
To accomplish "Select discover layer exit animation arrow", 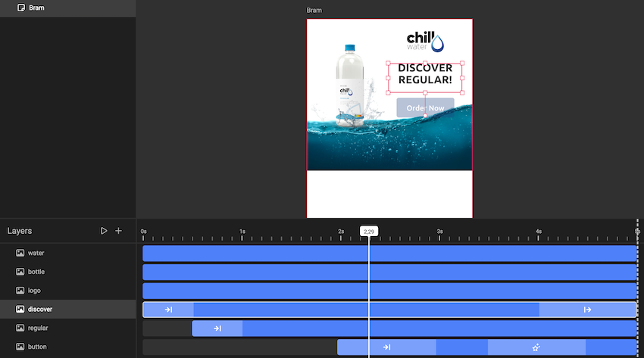I will point(587,310).
